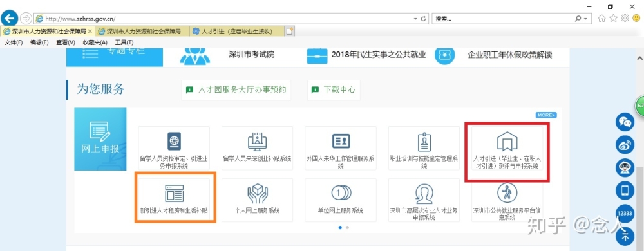
Task: Open favorites star icon
Action: (x=613, y=18)
